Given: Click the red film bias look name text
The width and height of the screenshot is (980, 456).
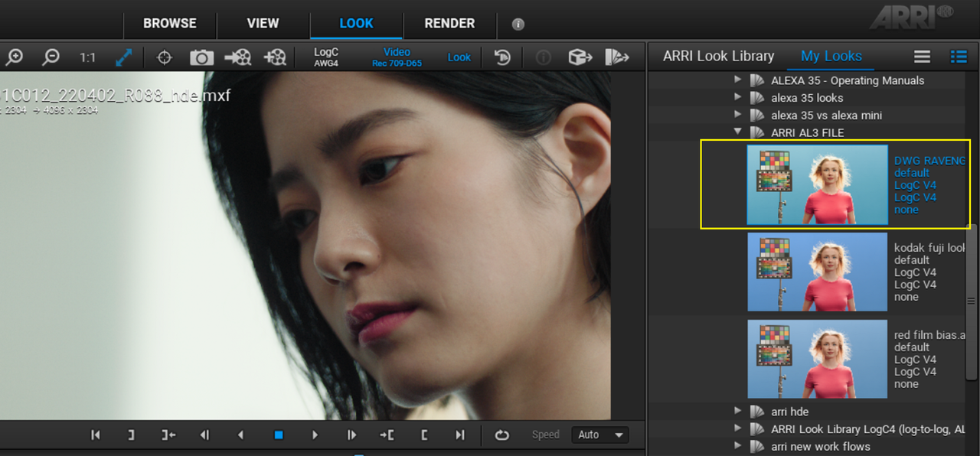Looking at the screenshot, I should pyautogui.click(x=929, y=335).
